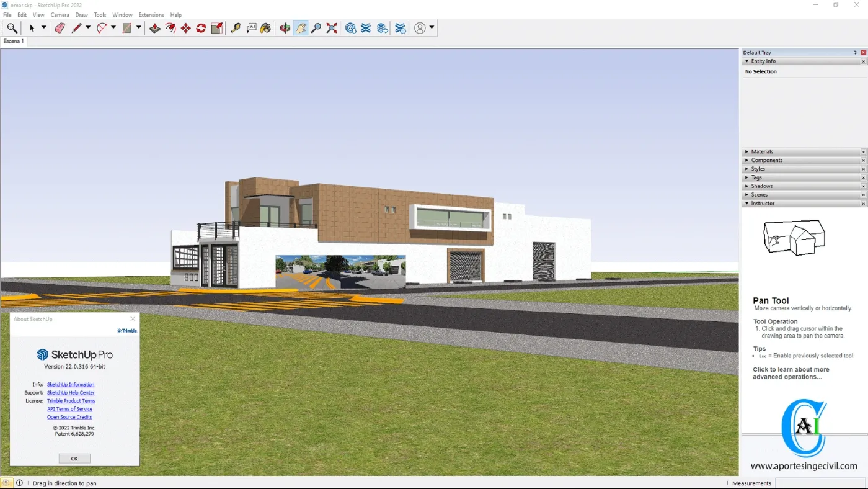Screen dimensions: 868x489
Task: Pin the Default Tray panel
Action: [x=854, y=52]
